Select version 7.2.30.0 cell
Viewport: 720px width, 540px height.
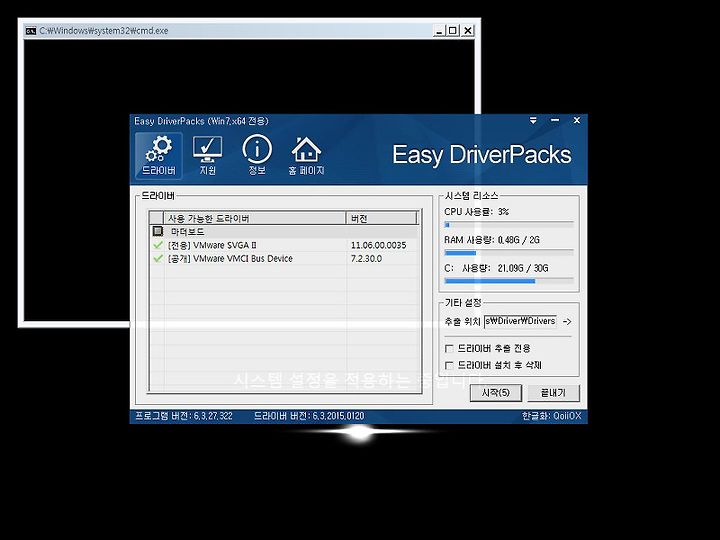[366, 259]
